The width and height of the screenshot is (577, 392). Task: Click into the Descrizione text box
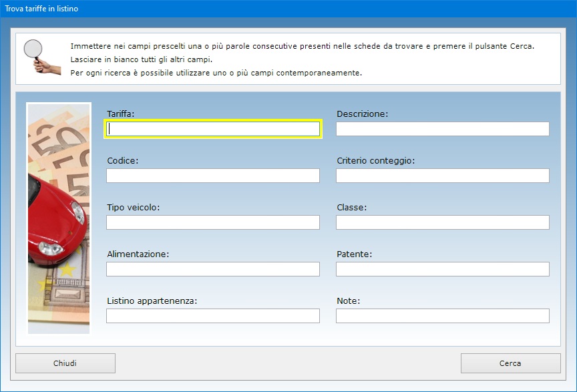[442, 129]
